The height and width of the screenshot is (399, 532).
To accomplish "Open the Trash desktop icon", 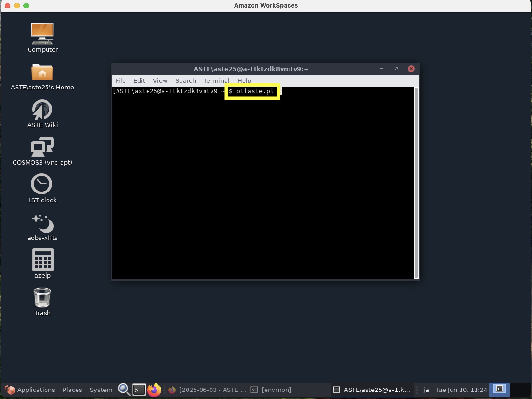I will click(42, 298).
